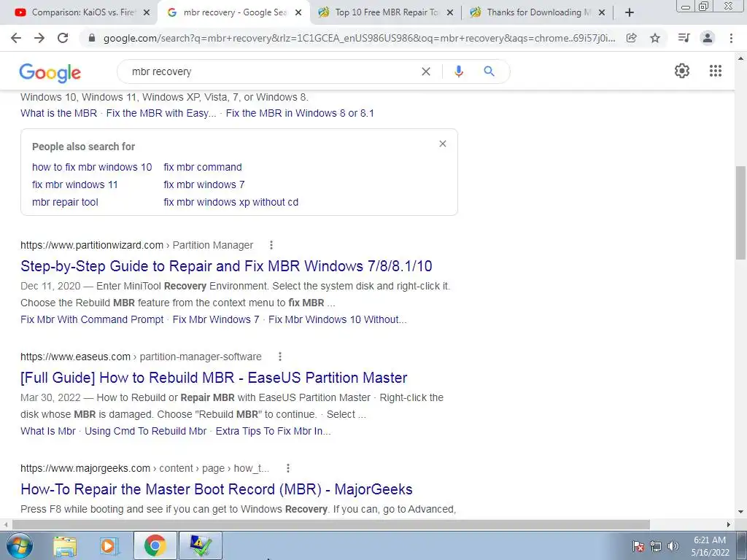This screenshot has width=747, height=560.
Task: Close the Thanks for Downloading tab
Action: tap(602, 13)
